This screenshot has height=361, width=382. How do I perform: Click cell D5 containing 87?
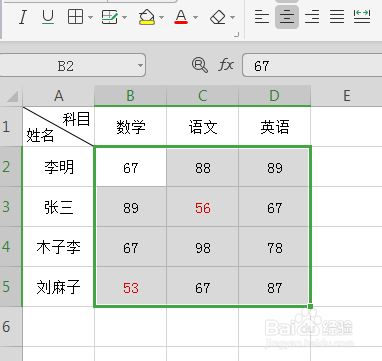[x=274, y=287]
